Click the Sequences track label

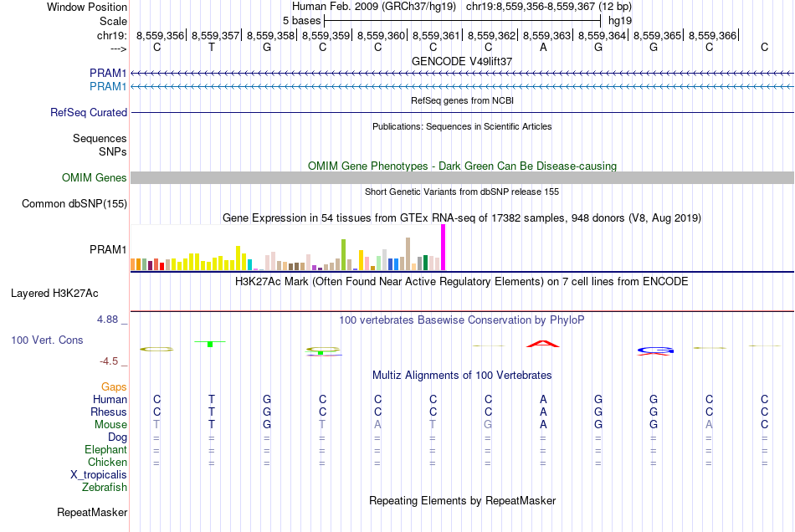point(100,138)
